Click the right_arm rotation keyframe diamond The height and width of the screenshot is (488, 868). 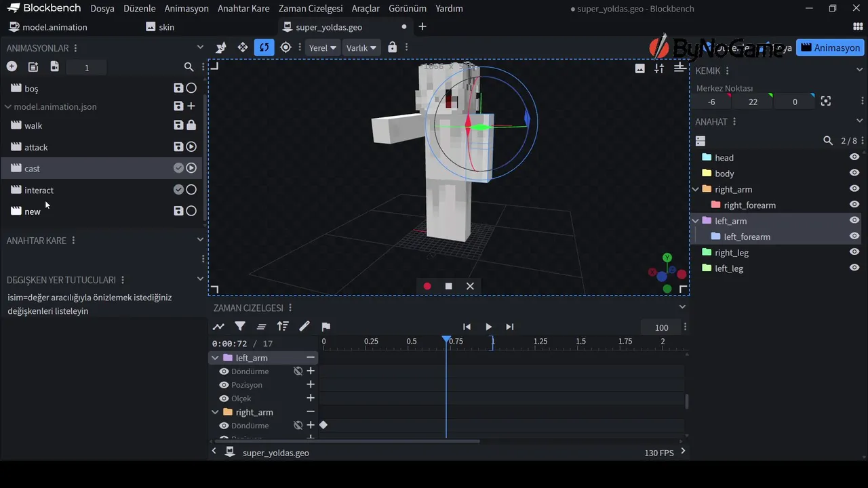point(323,425)
